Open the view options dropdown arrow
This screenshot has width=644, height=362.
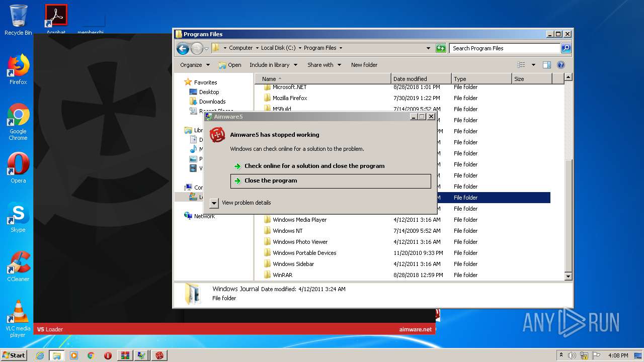(533, 65)
